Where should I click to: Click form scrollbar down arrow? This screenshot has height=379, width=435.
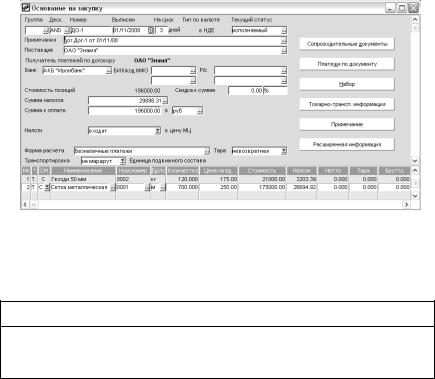(415, 161)
